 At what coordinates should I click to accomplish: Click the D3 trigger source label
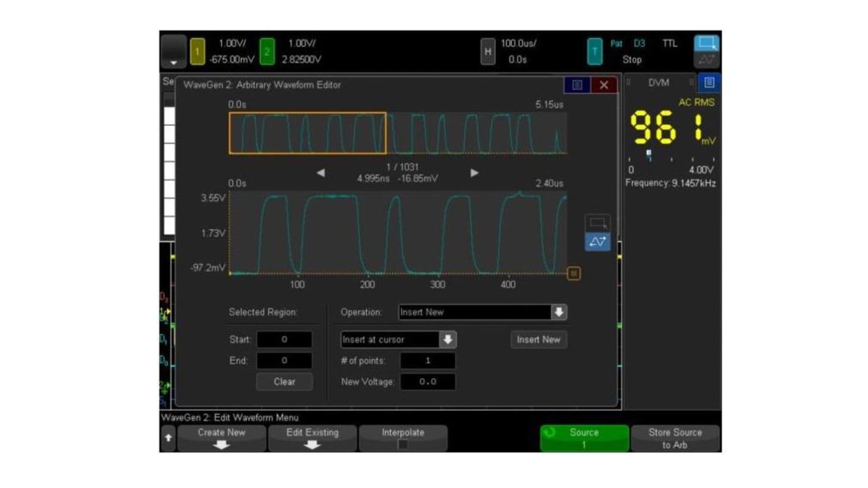(639, 43)
